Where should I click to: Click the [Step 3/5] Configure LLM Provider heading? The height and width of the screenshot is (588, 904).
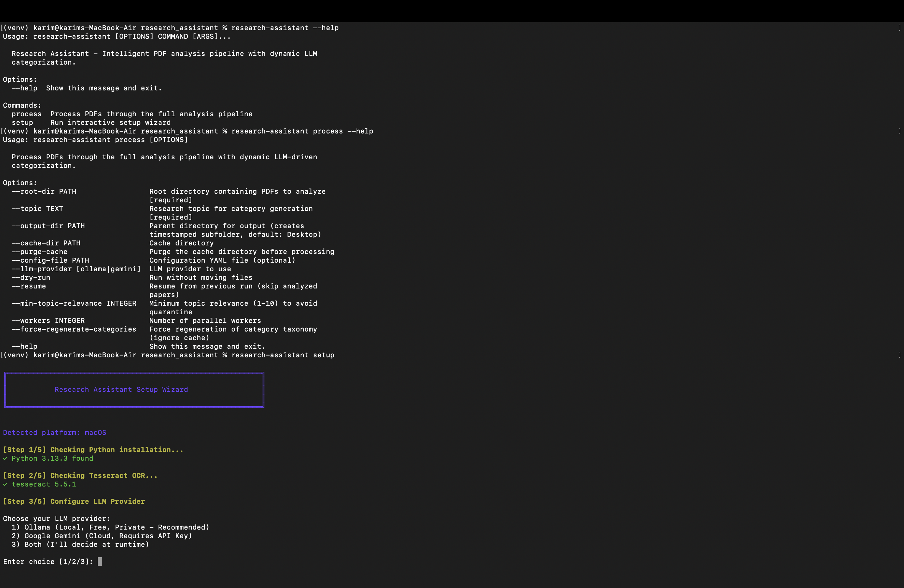tap(74, 501)
